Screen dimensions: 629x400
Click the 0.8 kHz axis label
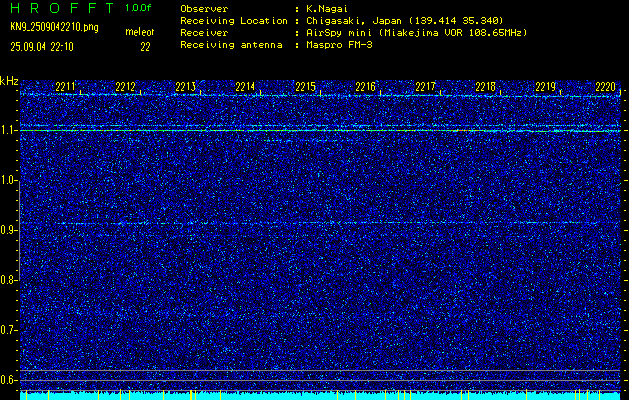(7, 280)
